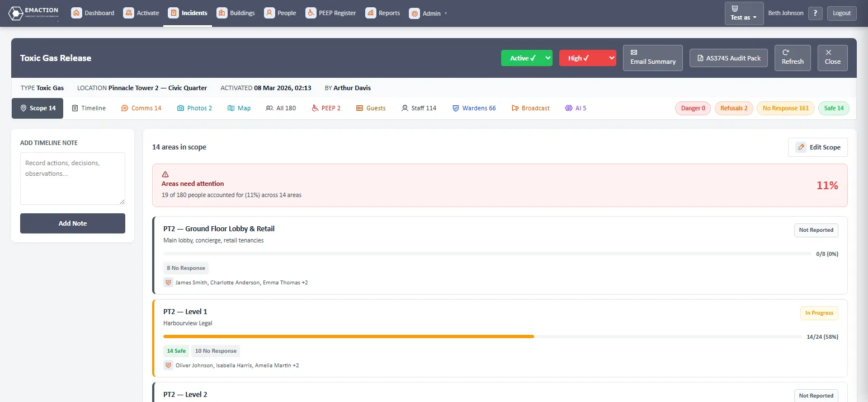Click the EMACTION logo
868x402 pixels.
click(34, 13)
